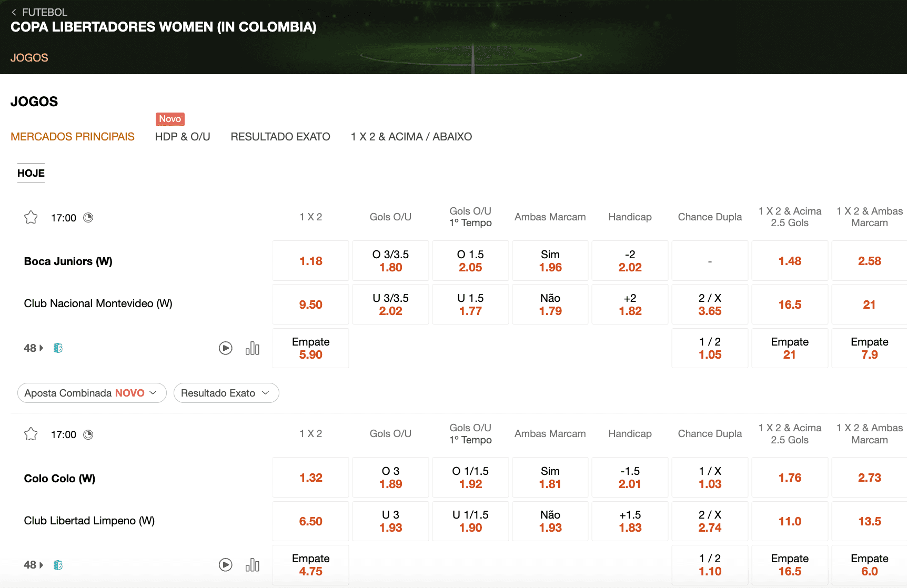Go back to Futebol
907x588 pixels.
pos(39,12)
